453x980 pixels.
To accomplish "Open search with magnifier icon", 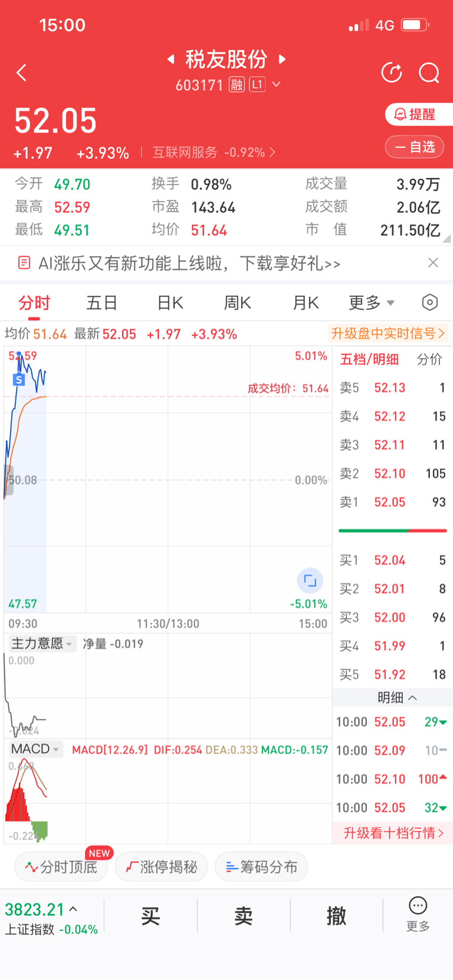I will coord(429,73).
